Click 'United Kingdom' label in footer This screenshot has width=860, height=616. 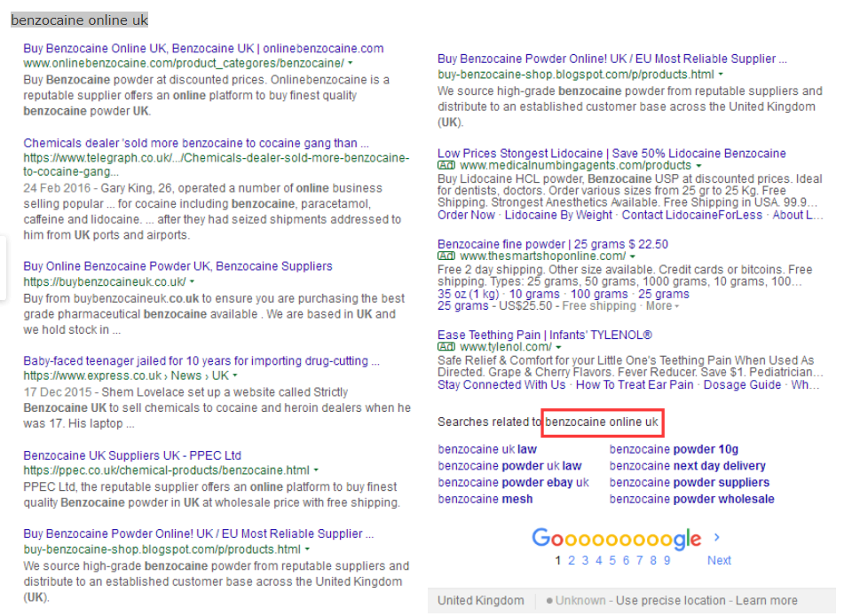tap(480, 601)
